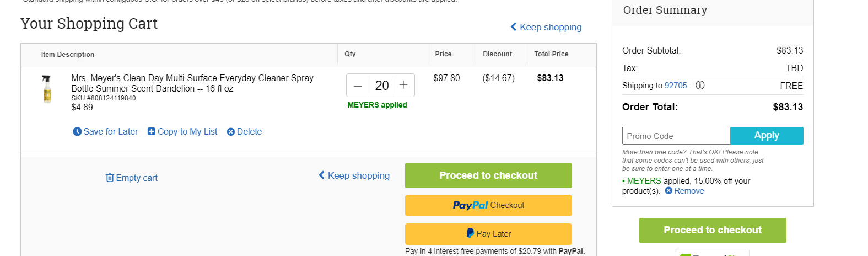The image size is (868, 256).
Task: Increase quantity with the plus button
Action: [403, 85]
